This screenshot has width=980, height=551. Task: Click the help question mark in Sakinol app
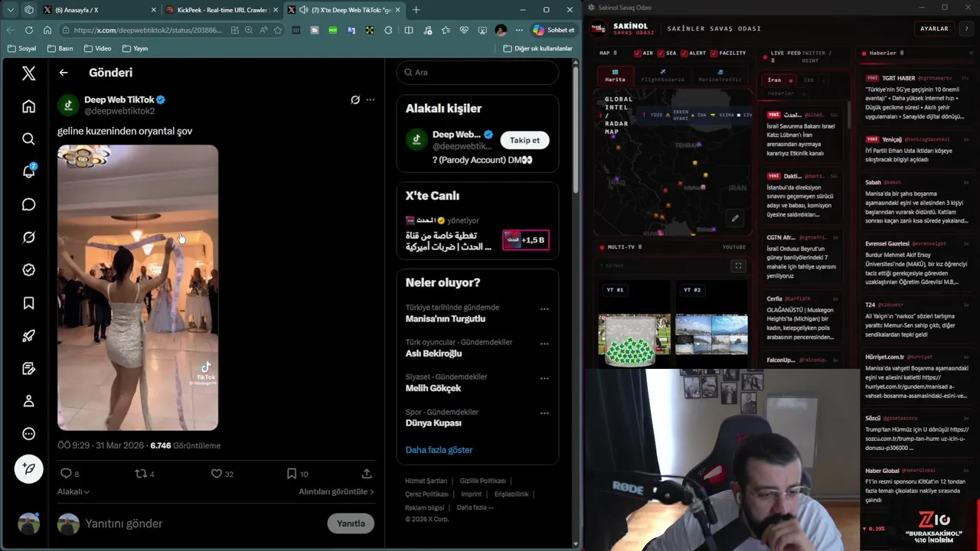coord(966,28)
